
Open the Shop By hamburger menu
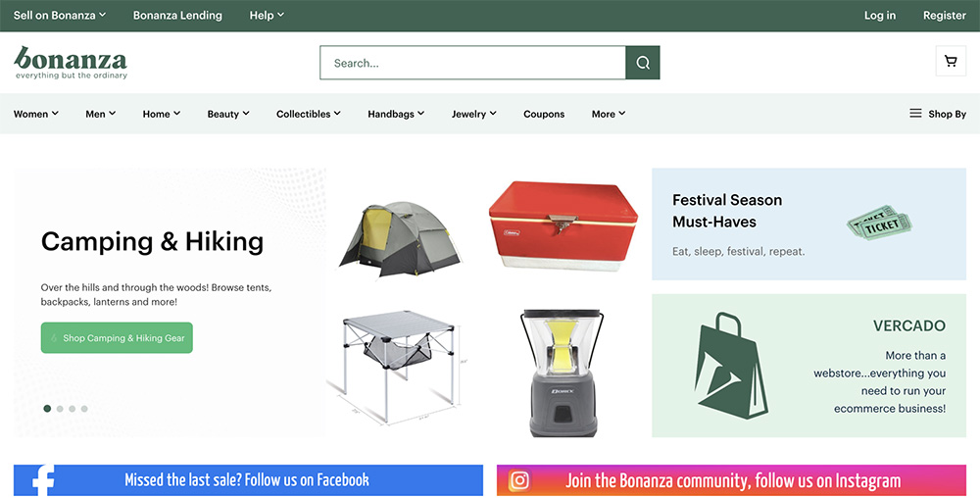point(938,114)
